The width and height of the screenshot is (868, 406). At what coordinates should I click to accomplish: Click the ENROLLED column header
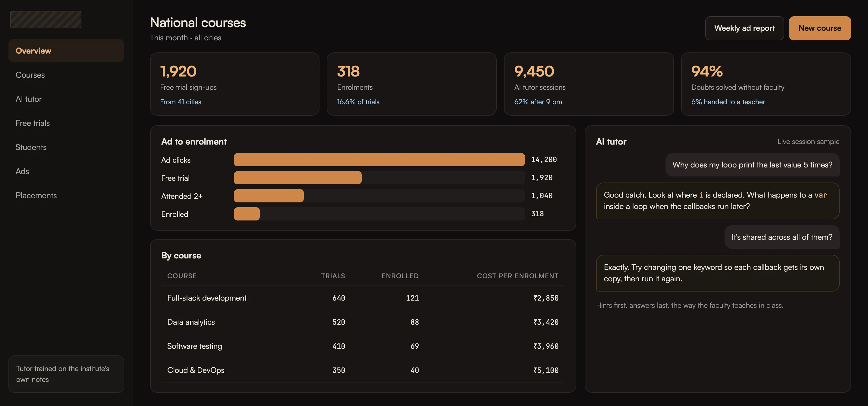coord(400,276)
